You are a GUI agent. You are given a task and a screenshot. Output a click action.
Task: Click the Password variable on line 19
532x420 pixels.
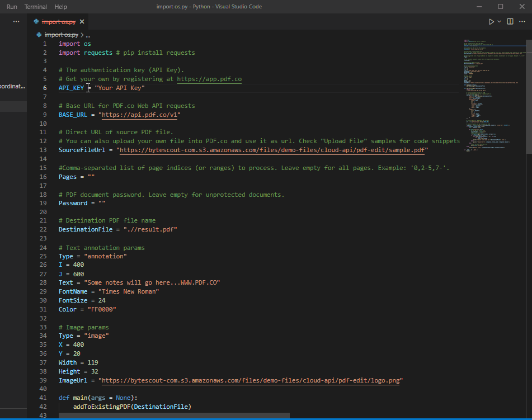pos(73,203)
